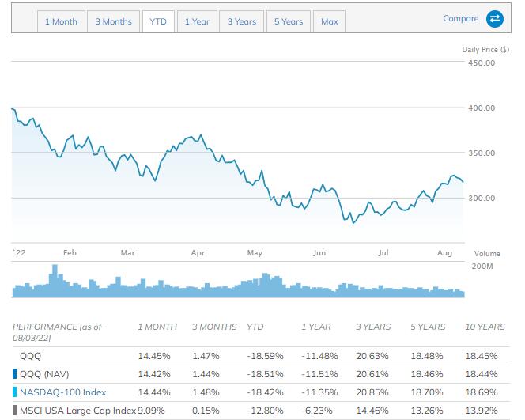Select the QQQ (NAV) row label

point(44,374)
